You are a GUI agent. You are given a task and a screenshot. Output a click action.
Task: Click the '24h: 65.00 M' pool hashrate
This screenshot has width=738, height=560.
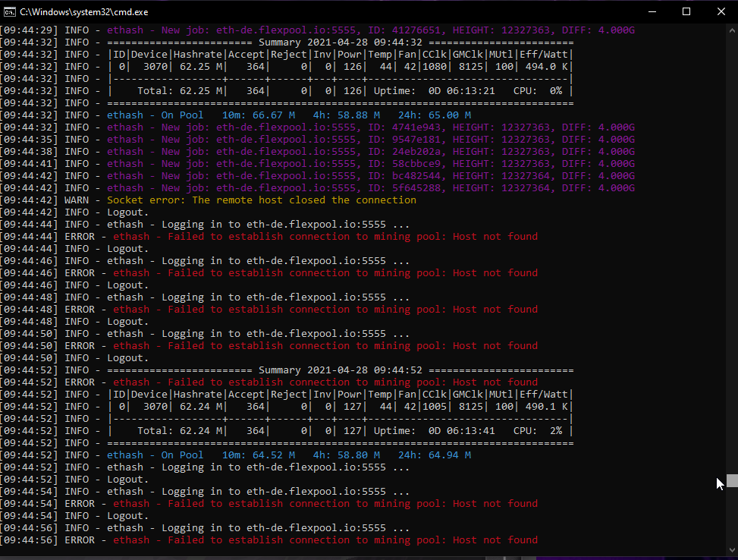pos(435,115)
